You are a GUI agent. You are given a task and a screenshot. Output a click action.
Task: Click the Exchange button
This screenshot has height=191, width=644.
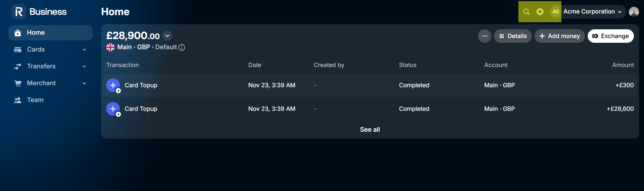610,36
